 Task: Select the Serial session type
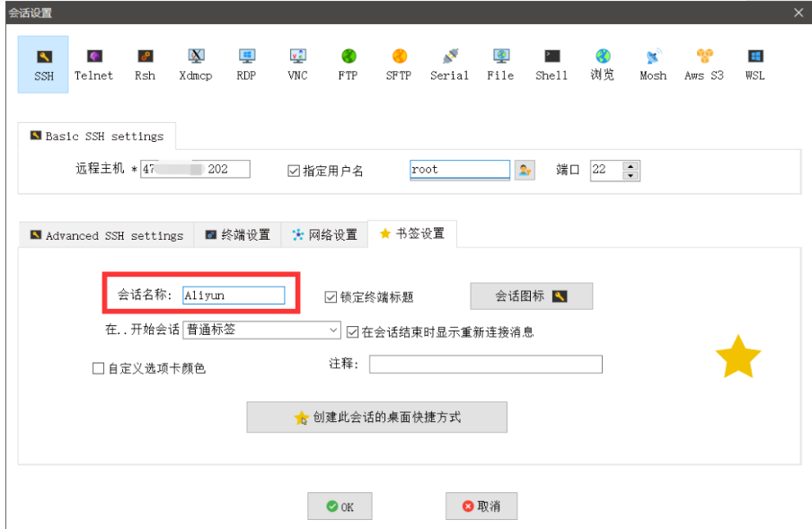pos(449,65)
